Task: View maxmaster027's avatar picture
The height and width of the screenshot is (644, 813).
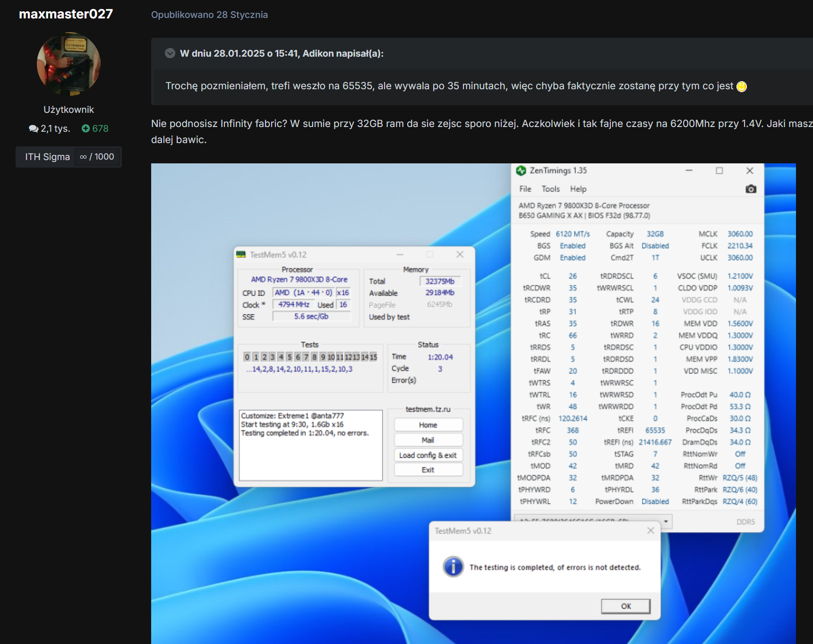Action: [68, 64]
